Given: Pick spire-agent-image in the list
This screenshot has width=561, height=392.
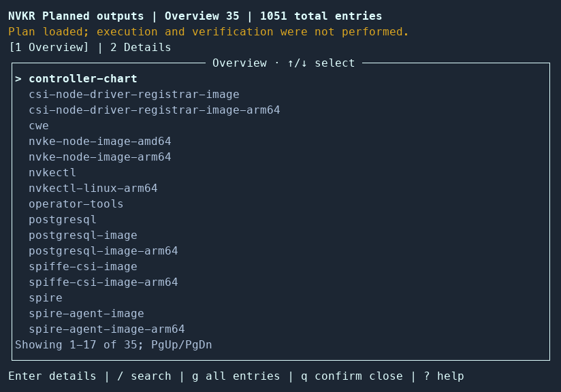Looking at the screenshot, I should pos(280,313).
